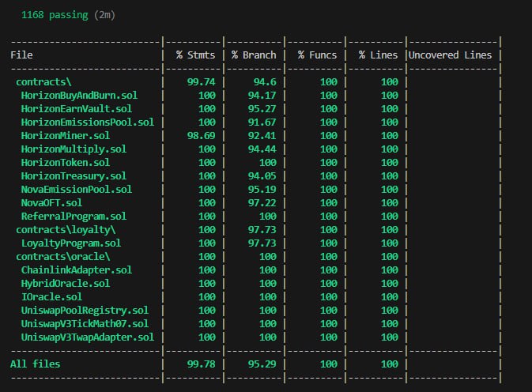Viewport: 532px width, 392px height.
Task: Click the 100 functions value for All files
Action: pyautogui.click(x=329, y=364)
